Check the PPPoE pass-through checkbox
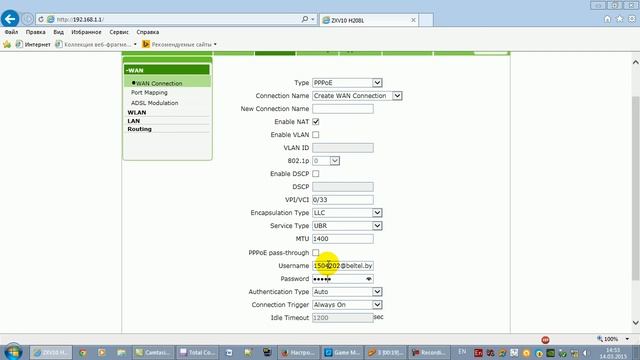The width and height of the screenshot is (640, 360). (316, 253)
